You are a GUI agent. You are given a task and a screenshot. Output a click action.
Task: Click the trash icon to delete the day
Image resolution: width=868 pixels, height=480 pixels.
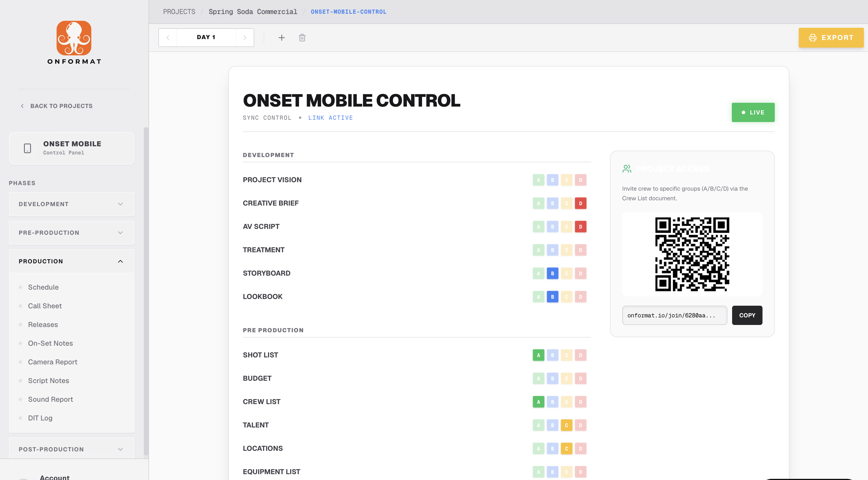[302, 38]
